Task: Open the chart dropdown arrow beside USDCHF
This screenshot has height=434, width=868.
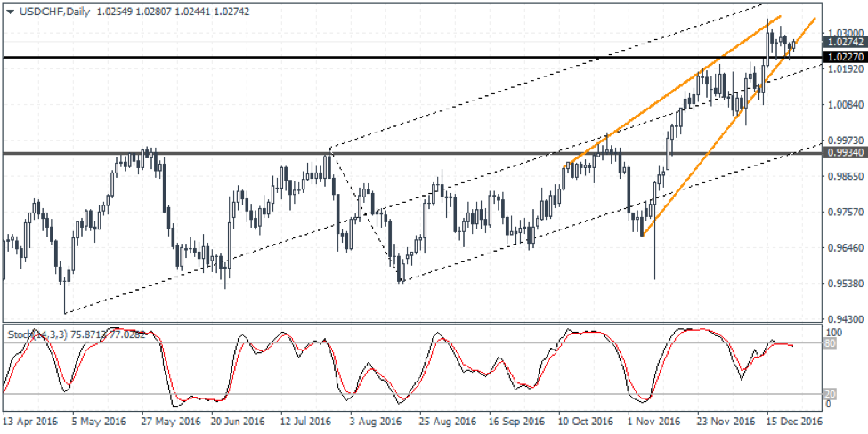Action: [9, 9]
